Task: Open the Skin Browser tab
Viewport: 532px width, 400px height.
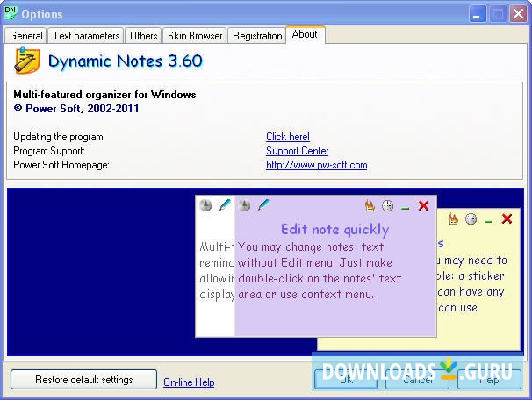Action: (195, 36)
